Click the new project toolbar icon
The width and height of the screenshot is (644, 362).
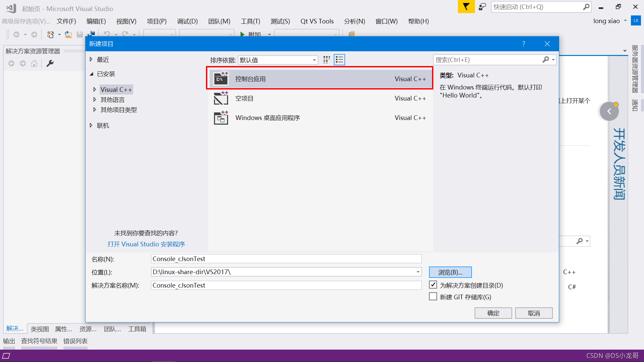(x=50, y=35)
